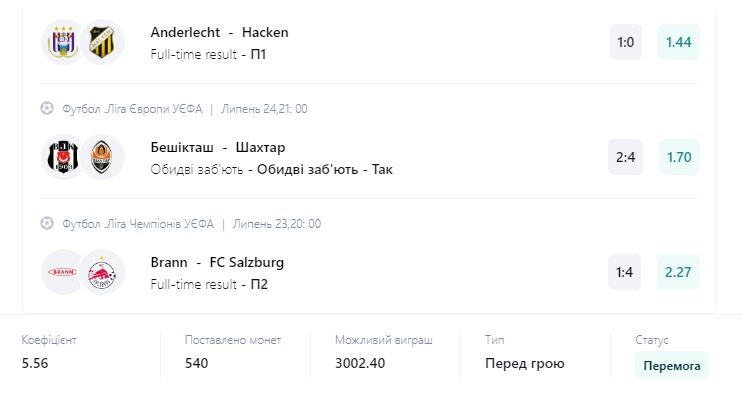Open the FC Salzburg crest
Image resolution: width=742 pixels, height=397 pixels.
(x=102, y=272)
